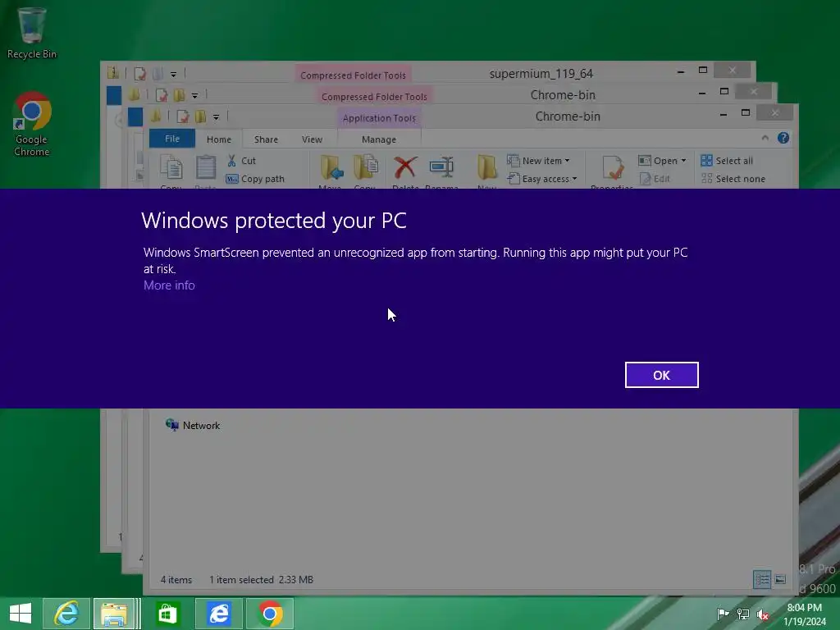Open the Windows Start button
Viewport: 840px width, 630px height.
(x=21, y=614)
